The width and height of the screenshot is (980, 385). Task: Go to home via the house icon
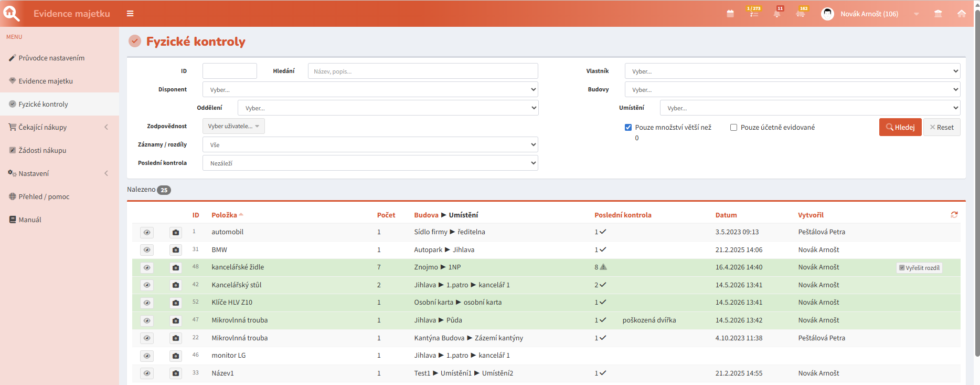point(962,14)
